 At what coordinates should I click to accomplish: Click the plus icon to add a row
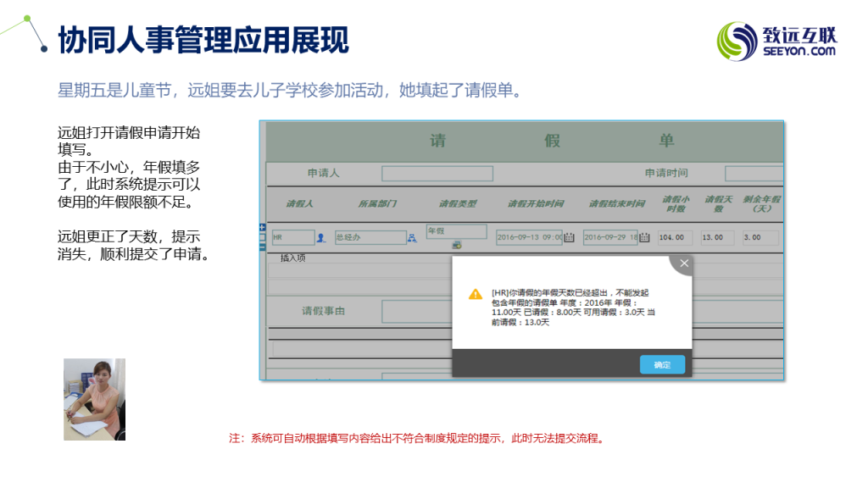(x=262, y=227)
